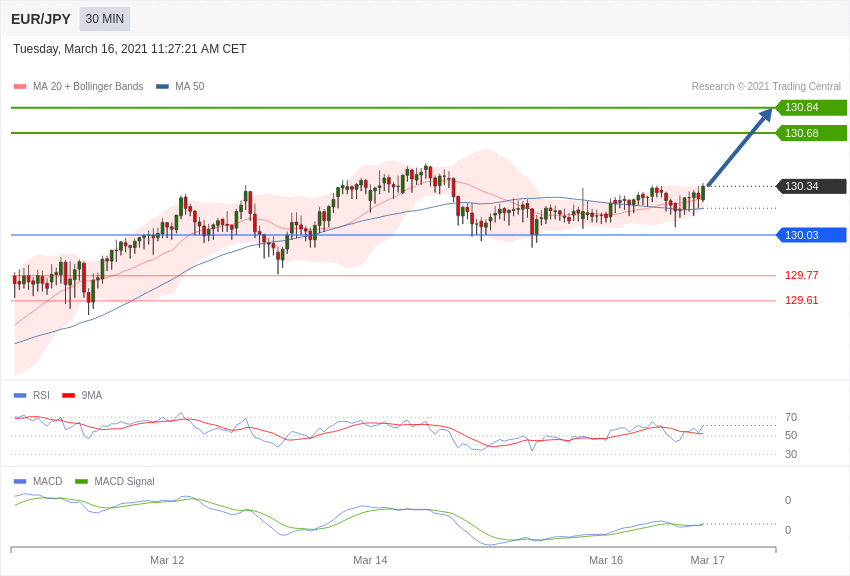Click the Mar 12 date axis label
Screen dimensions: 850x576
pos(167,560)
